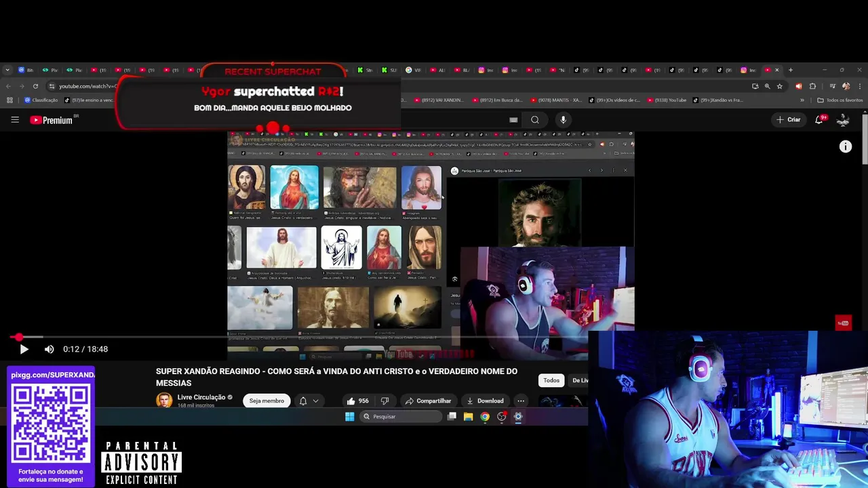The width and height of the screenshot is (868, 488).
Task: Open the Todos os favoritos folder
Action: click(x=840, y=100)
